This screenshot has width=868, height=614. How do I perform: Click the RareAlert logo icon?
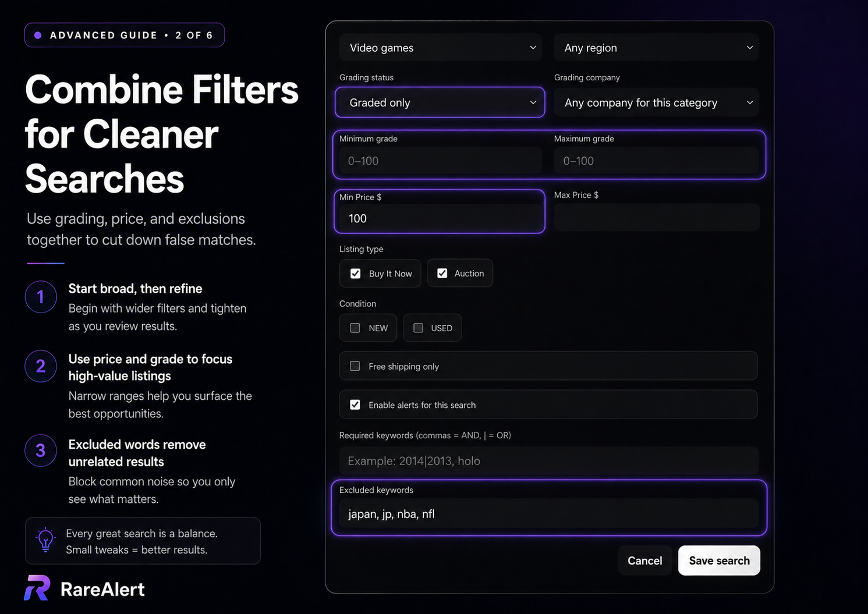coord(37,588)
